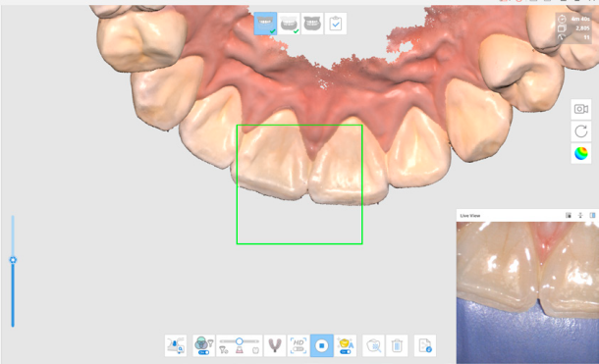
Task: Stop scanning with the blue stop button
Action: (322, 345)
